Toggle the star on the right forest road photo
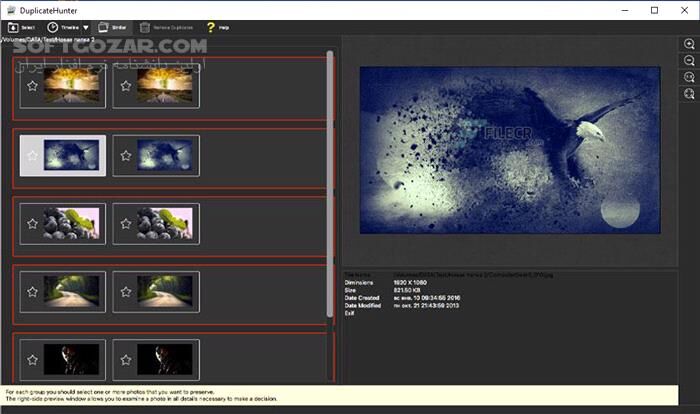The image size is (700, 414). tap(125, 292)
